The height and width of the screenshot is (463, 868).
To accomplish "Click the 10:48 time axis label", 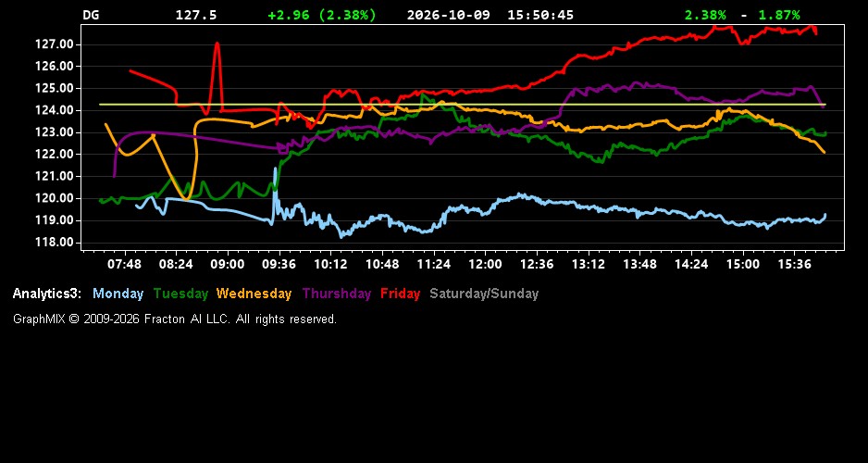I will point(382,264).
